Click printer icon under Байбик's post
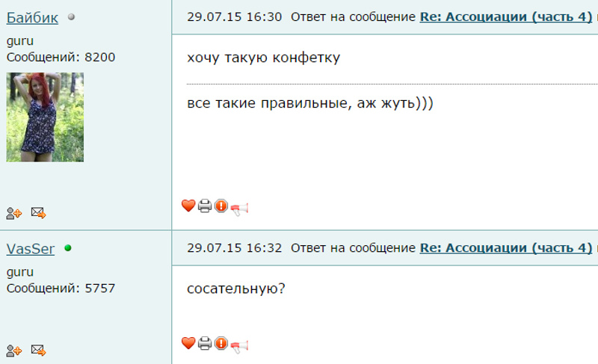Image resolution: width=598 pixels, height=364 pixels. pos(205,206)
